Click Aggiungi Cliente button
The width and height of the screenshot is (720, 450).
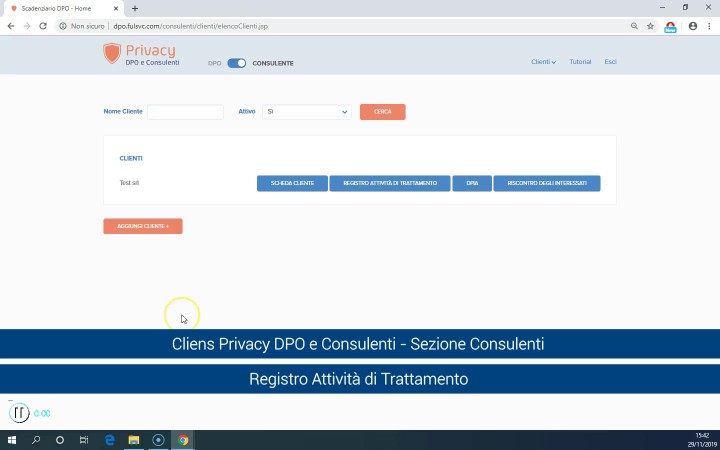[143, 227]
